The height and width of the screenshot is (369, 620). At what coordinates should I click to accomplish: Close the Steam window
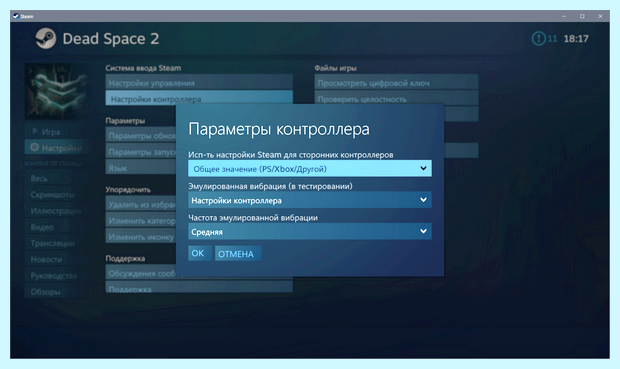[600, 16]
